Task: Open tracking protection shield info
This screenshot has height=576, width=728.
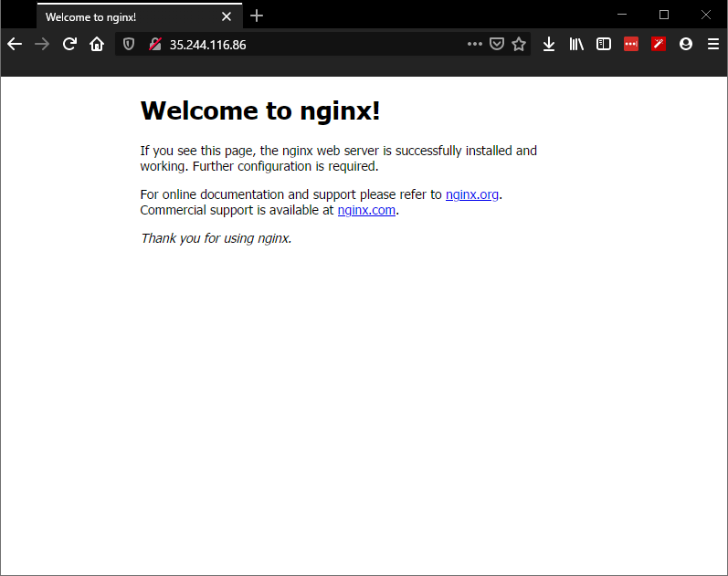Action: pyautogui.click(x=129, y=44)
